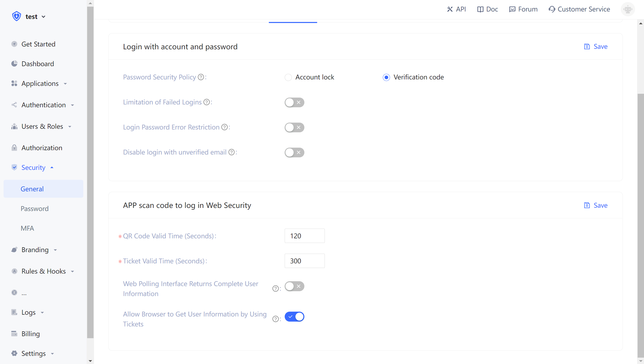644x364 pixels.
Task: Click help icon by Login Password Error Restriction
Action: 224,127
